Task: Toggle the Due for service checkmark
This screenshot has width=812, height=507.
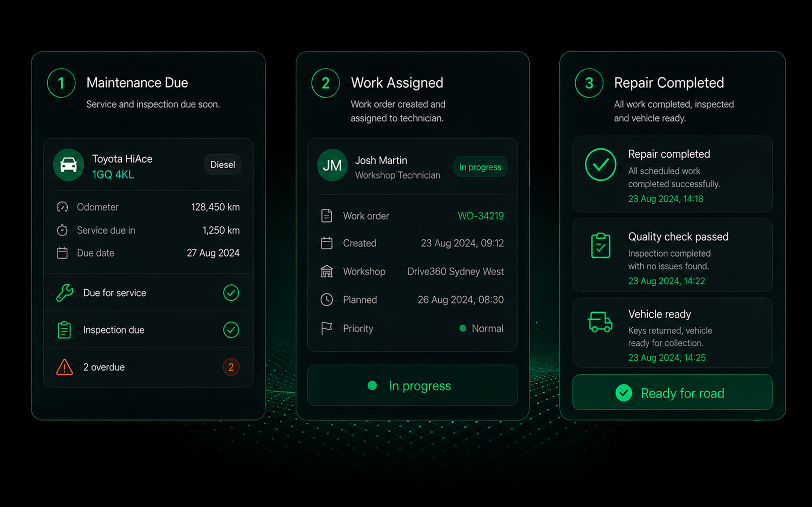Action: pyautogui.click(x=231, y=293)
